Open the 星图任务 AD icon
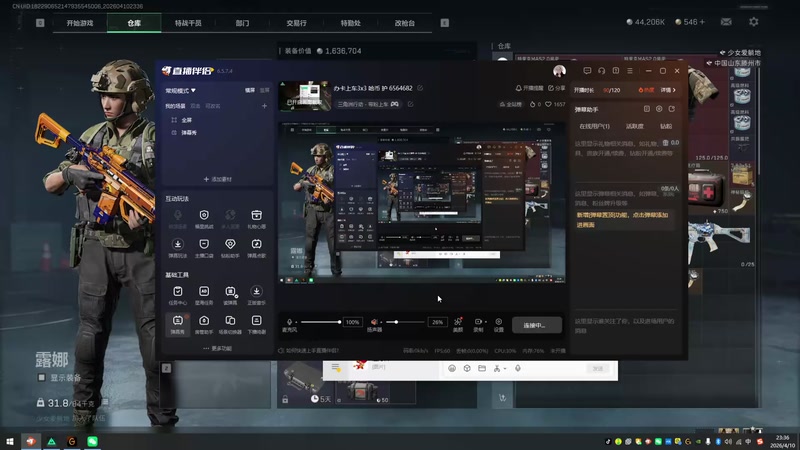Screen dimensions: 800x450 point(204,291)
